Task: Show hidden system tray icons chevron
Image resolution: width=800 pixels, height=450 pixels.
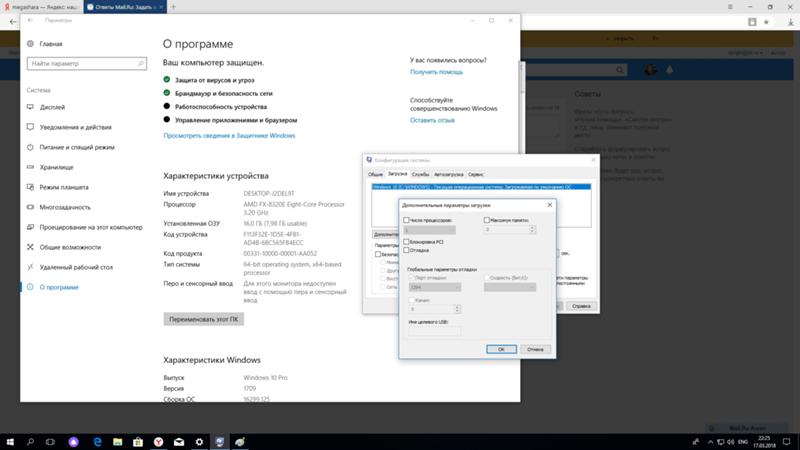Action: pyautogui.click(x=710, y=442)
